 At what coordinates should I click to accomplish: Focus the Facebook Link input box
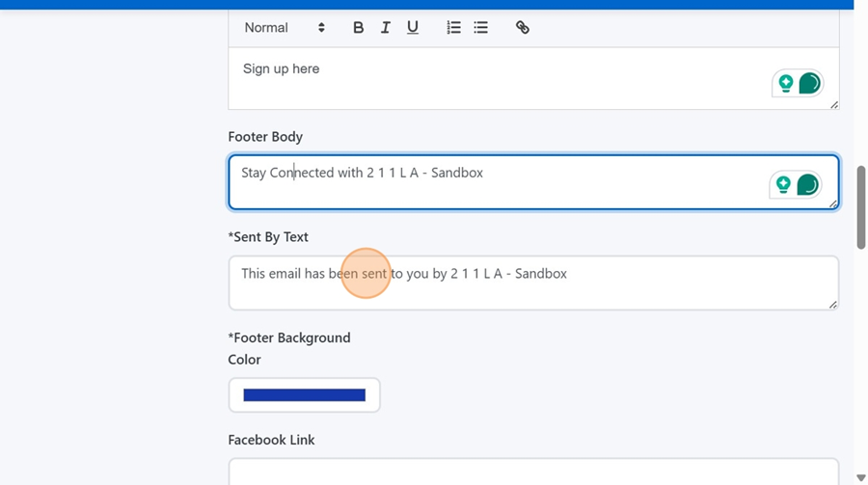[x=532, y=472]
